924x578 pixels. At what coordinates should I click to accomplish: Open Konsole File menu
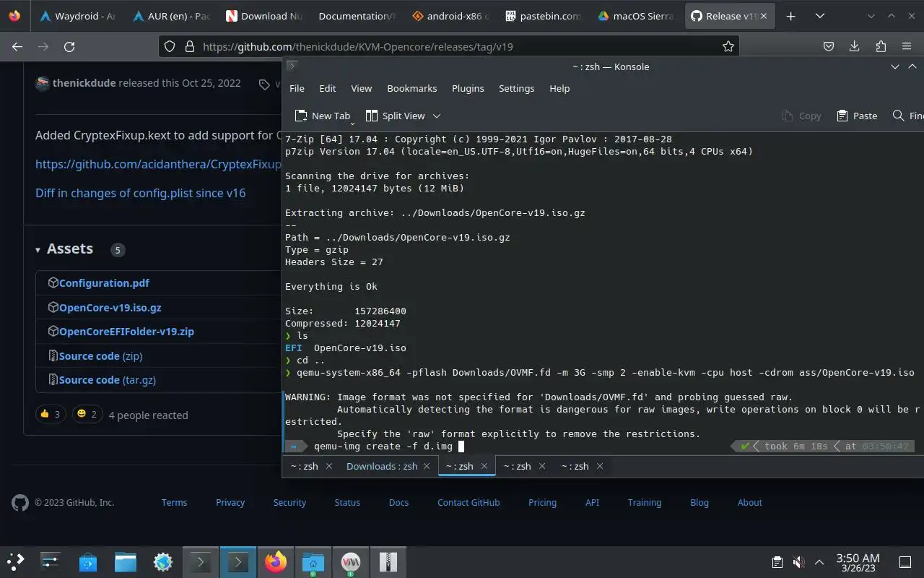297,88
